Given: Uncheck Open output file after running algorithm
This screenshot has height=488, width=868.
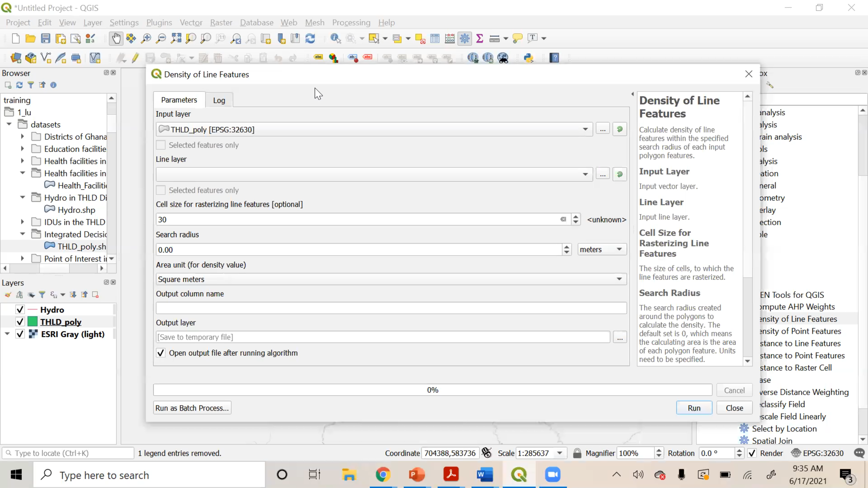Looking at the screenshot, I should (x=161, y=353).
